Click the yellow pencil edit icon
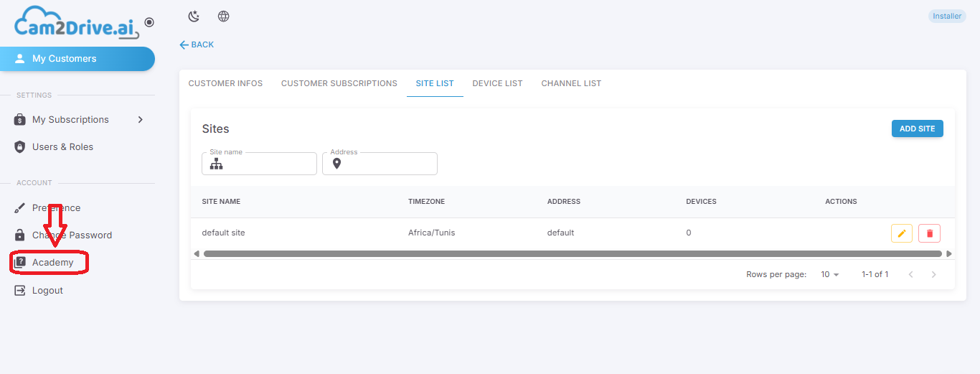Image resolution: width=980 pixels, height=374 pixels. tap(902, 233)
